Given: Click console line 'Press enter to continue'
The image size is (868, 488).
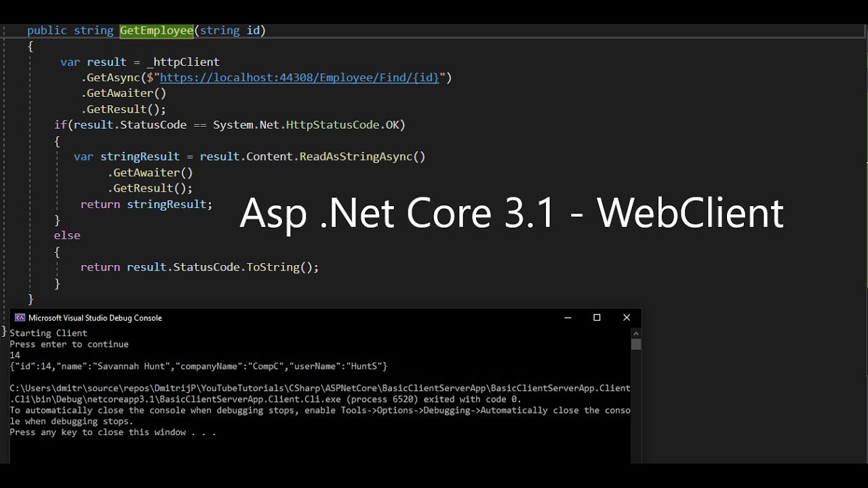Looking at the screenshot, I should pyautogui.click(x=69, y=344).
